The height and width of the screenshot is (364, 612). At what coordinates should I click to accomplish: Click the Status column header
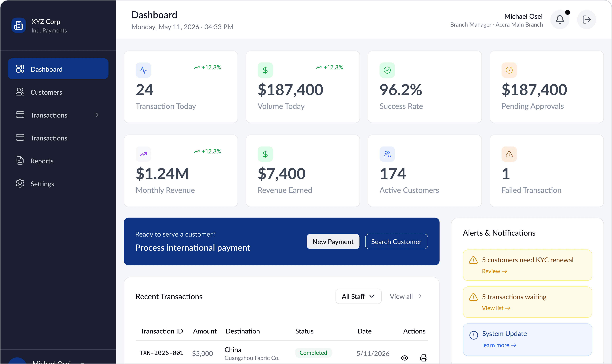(x=304, y=331)
